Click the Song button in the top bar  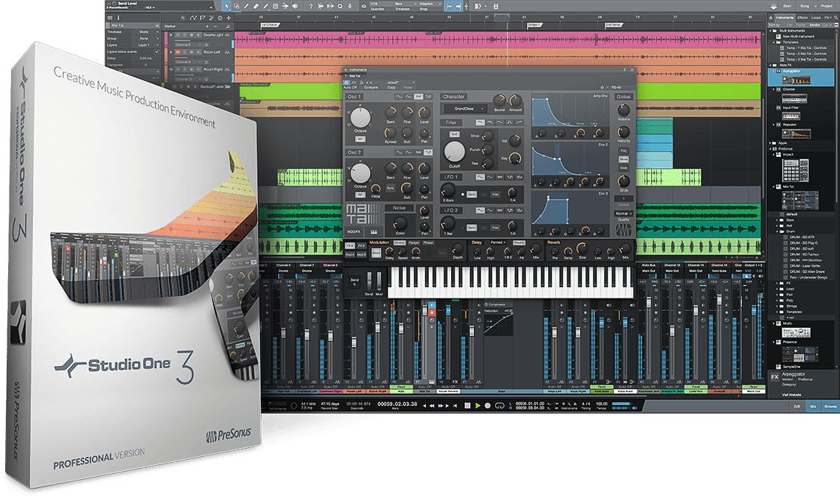coord(805,6)
